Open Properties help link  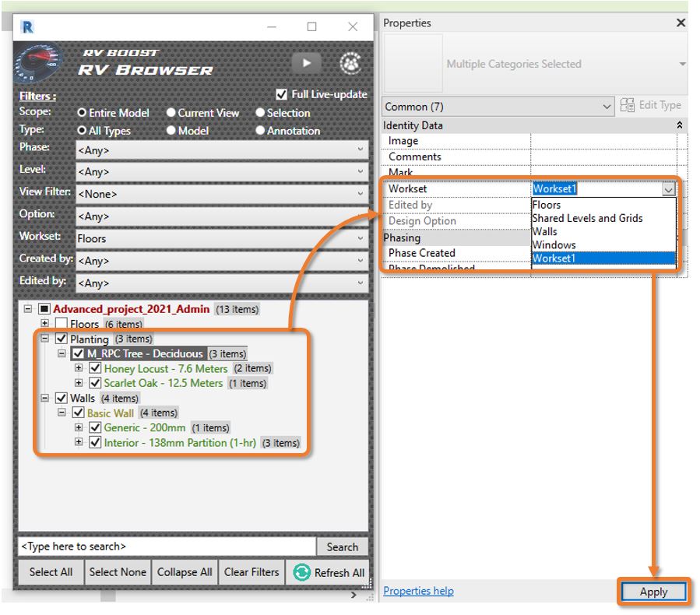pos(418,591)
